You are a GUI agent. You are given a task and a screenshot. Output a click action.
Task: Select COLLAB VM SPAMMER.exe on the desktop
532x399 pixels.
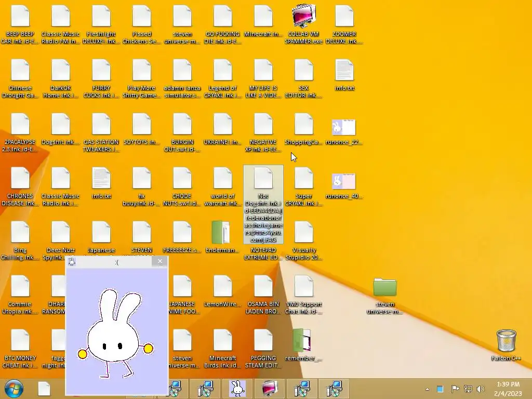click(x=303, y=24)
